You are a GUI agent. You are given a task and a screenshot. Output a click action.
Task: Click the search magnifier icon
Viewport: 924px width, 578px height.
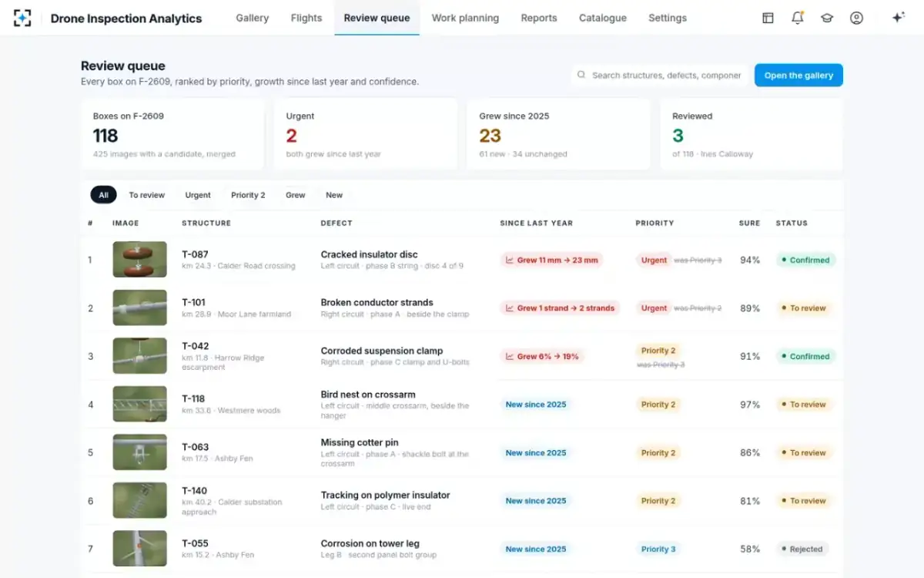581,76
